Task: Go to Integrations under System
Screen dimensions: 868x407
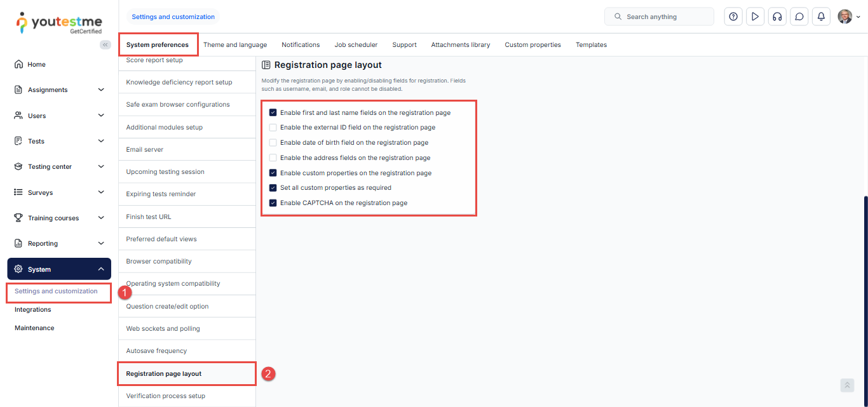Action: (33, 310)
